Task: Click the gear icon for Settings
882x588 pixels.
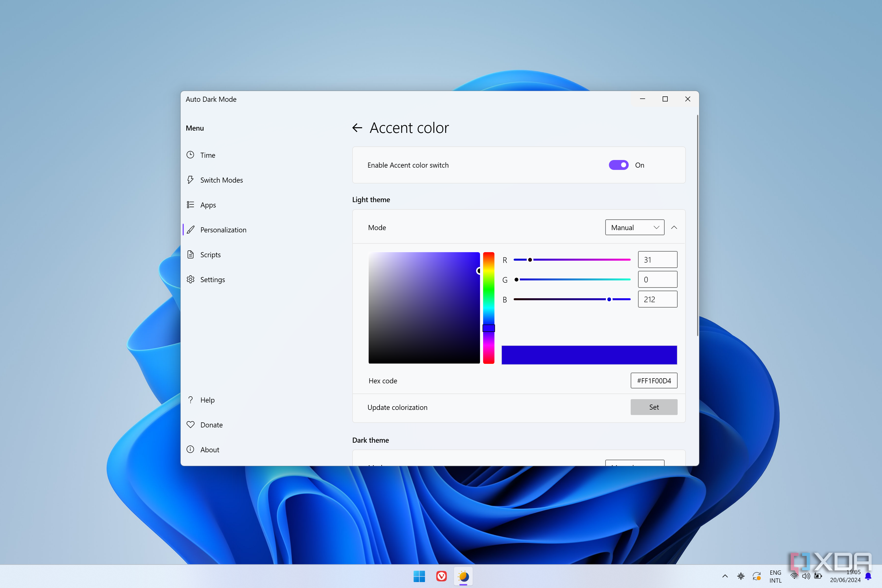Action: [x=191, y=279]
